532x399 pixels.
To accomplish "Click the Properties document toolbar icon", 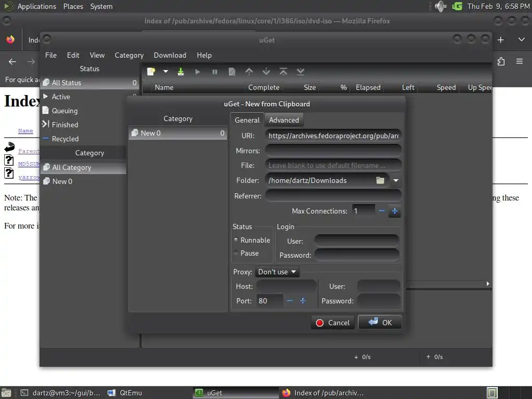I will tap(232, 72).
